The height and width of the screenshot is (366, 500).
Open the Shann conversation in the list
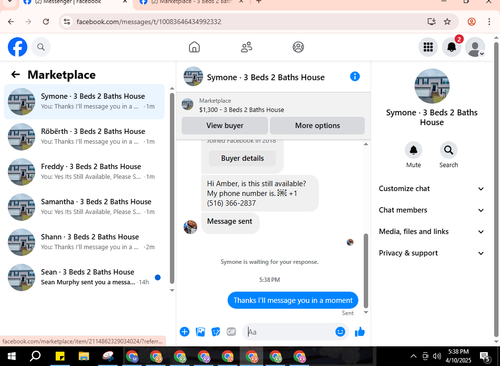point(84,242)
